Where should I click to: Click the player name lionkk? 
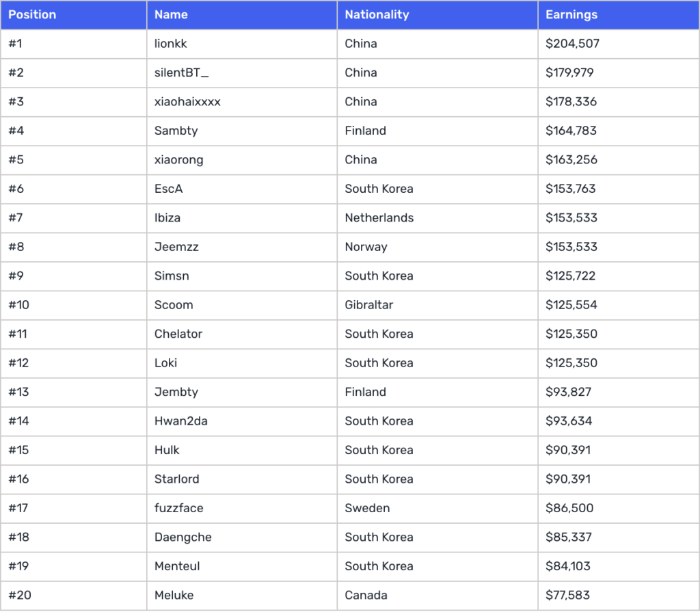coord(171,44)
